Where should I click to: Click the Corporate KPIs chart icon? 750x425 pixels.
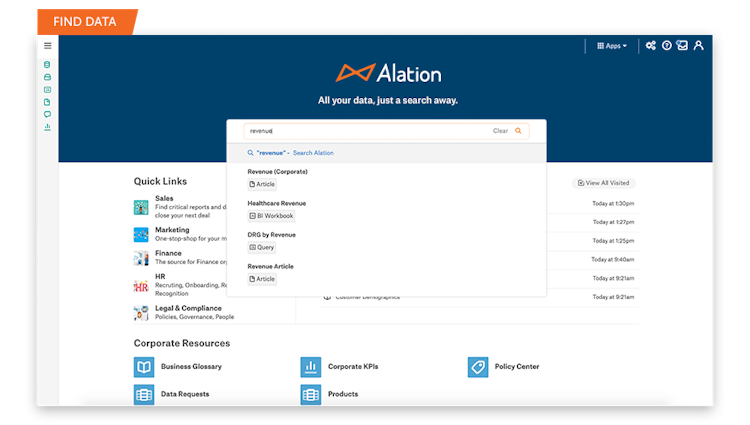pos(311,367)
